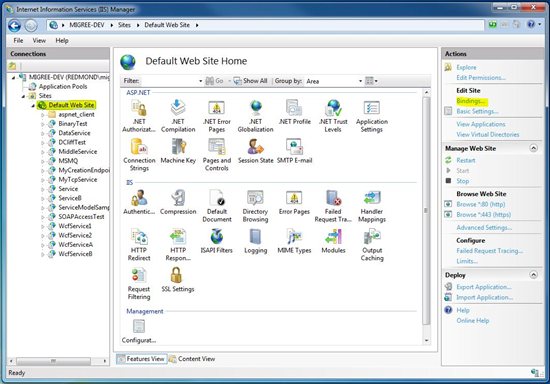Screen dimensions: 550x384
Task: Open .NET Globalization feature
Action: click(x=255, y=116)
